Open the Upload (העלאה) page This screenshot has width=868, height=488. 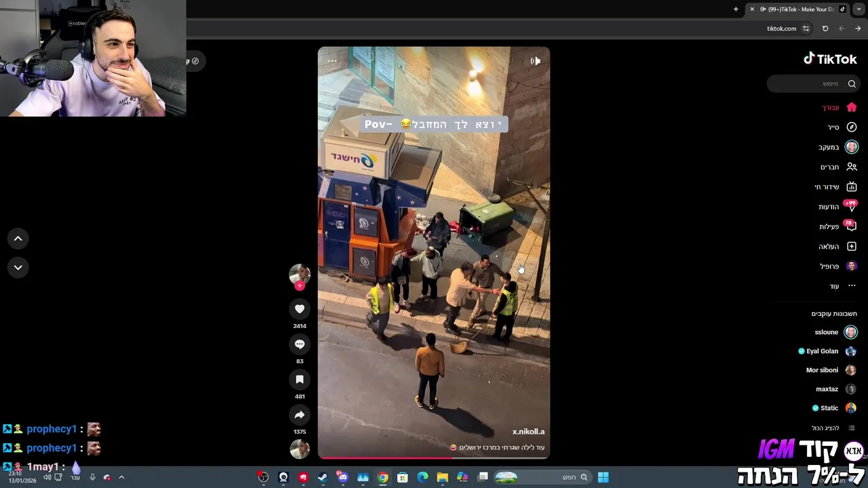[x=838, y=246]
